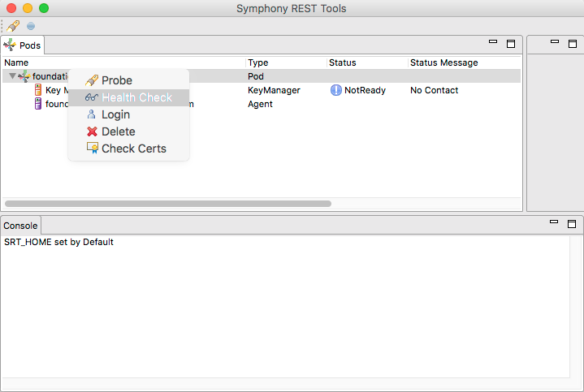Click the Check Certs certificate icon
This screenshot has width=584, height=392.
pyautogui.click(x=93, y=149)
